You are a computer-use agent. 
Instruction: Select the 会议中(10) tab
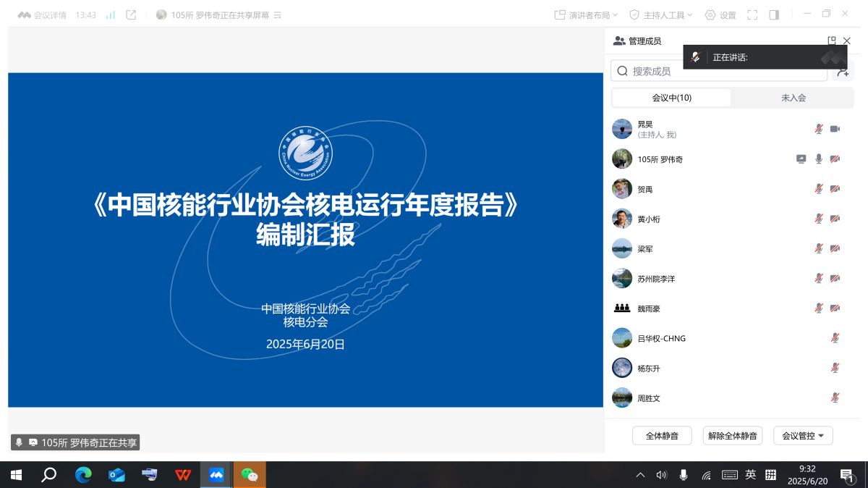671,98
